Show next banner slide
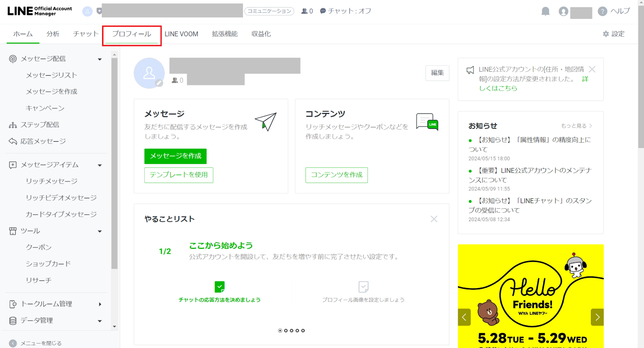 pyautogui.click(x=597, y=317)
